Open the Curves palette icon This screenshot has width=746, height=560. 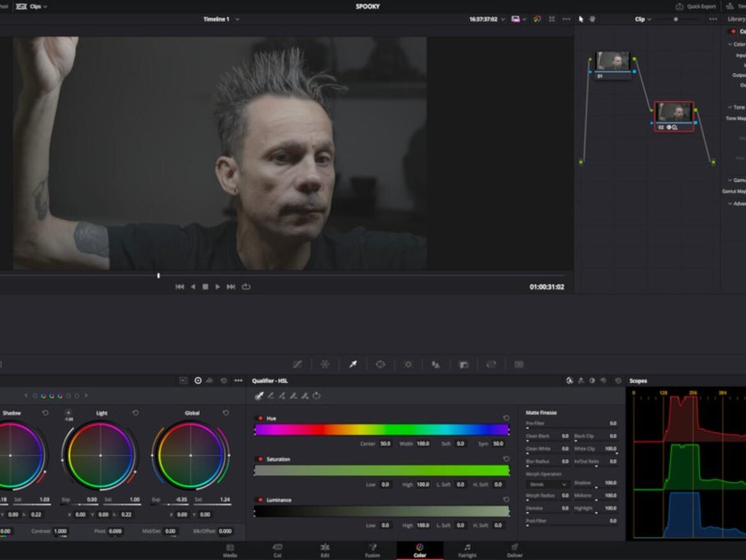tap(297, 364)
